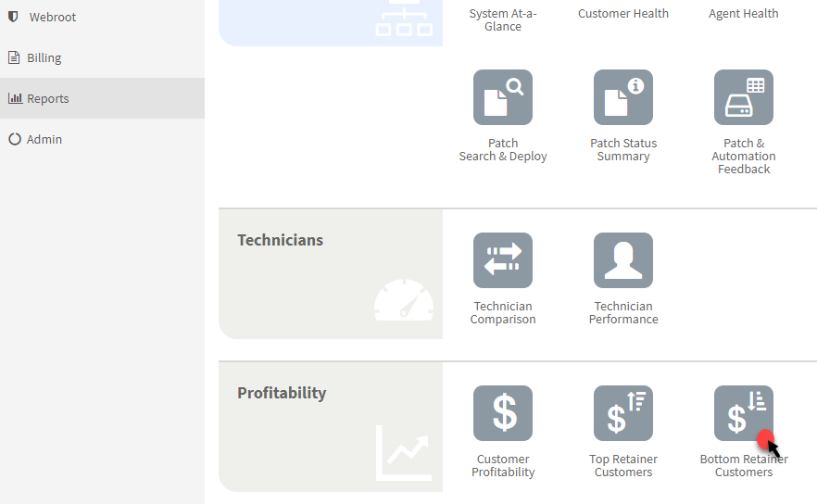Open the Technician Comparison report icon

pyautogui.click(x=503, y=260)
